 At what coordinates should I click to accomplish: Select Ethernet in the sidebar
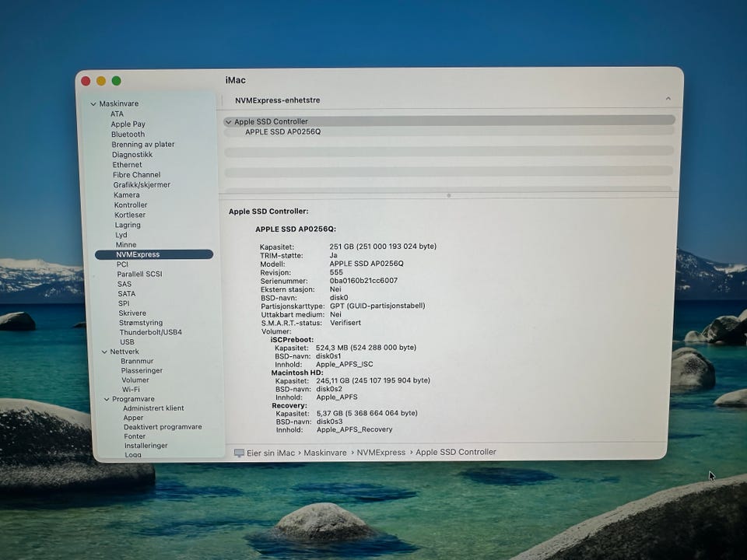coord(127,165)
